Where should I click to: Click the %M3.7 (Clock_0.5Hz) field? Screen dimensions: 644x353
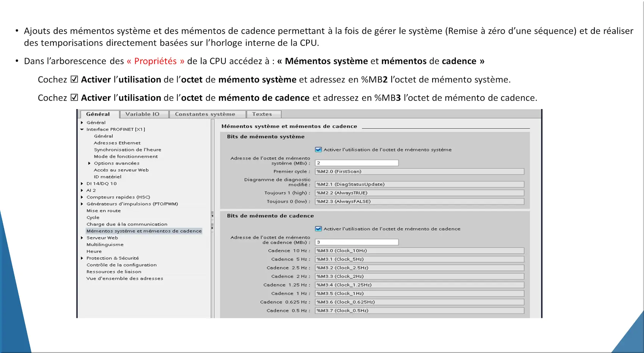click(419, 311)
